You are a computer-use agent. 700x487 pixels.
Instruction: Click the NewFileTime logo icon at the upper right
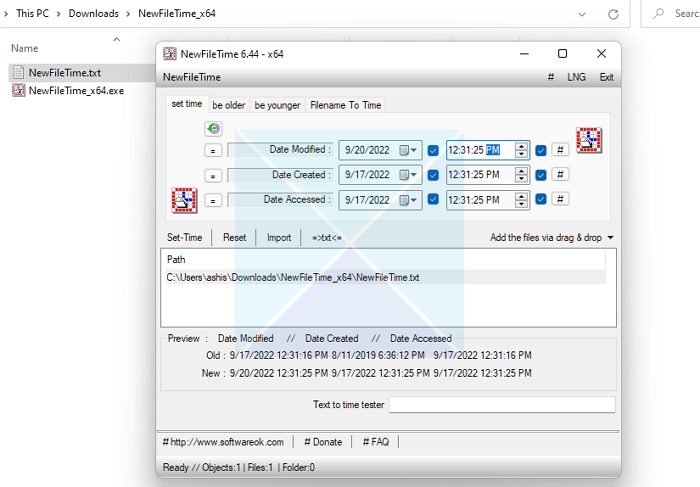click(589, 140)
